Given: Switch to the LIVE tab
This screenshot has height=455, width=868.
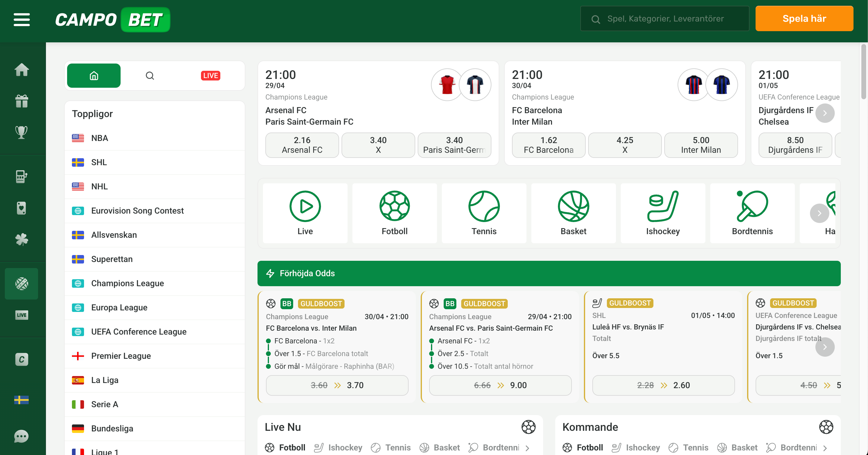Looking at the screenshot, I should tap(210, 76).
